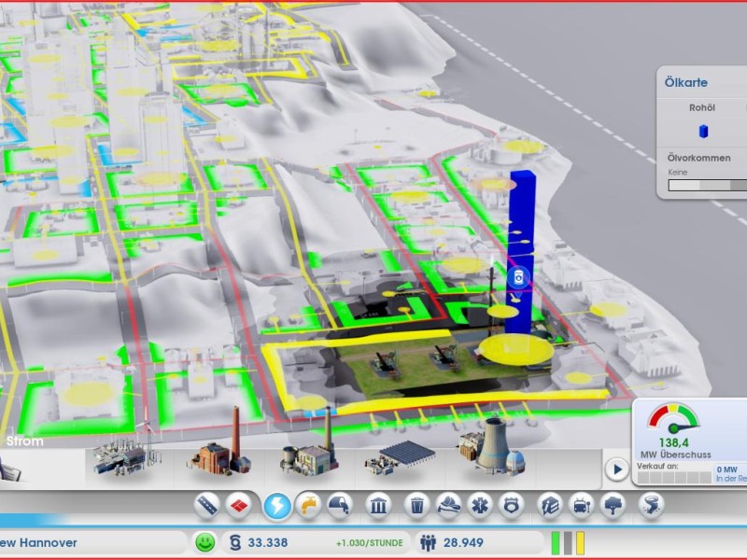The width and height of the screenshot is (747, 560).
Task: Select the garbage disposal icon
Action: tap(417, 504)
